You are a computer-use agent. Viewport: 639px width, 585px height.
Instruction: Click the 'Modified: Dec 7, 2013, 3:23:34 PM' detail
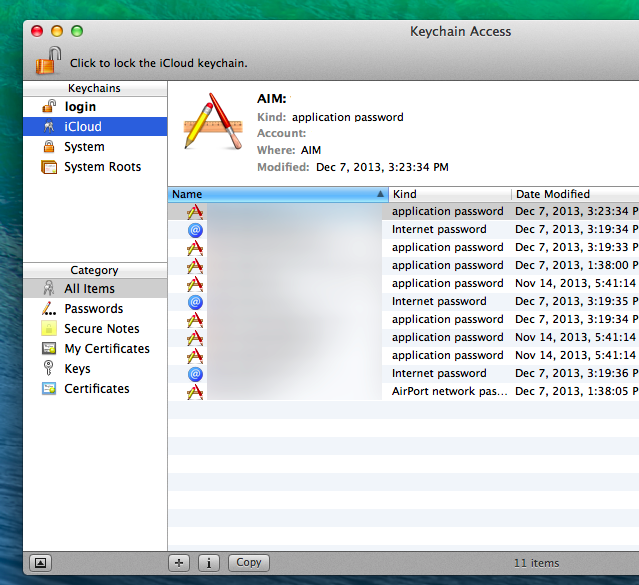353,167
